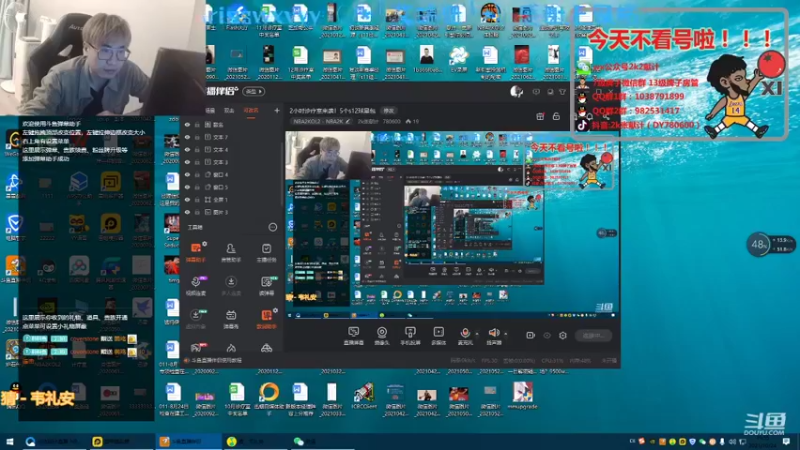The width and height of the screenshot is (800, 450).
Task: Hide the 文本 3 layer with its eye icon
Action: (187, 162)
